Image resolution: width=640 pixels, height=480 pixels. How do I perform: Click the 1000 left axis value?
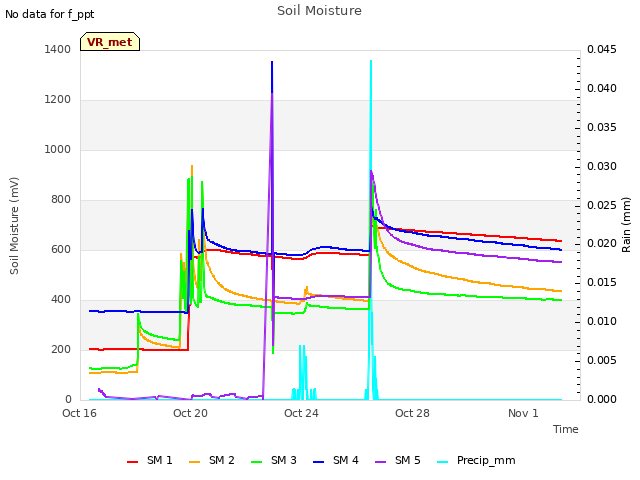tap(58, 149)
